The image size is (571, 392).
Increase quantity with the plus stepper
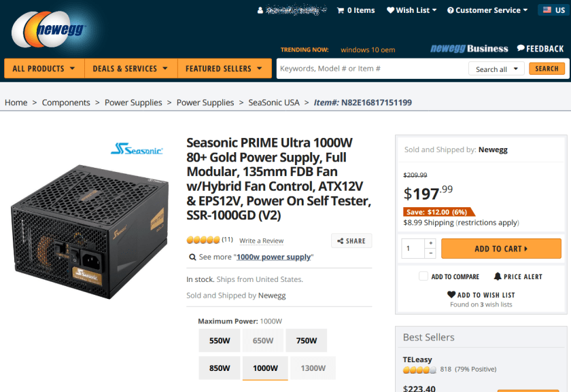point(430,243)
